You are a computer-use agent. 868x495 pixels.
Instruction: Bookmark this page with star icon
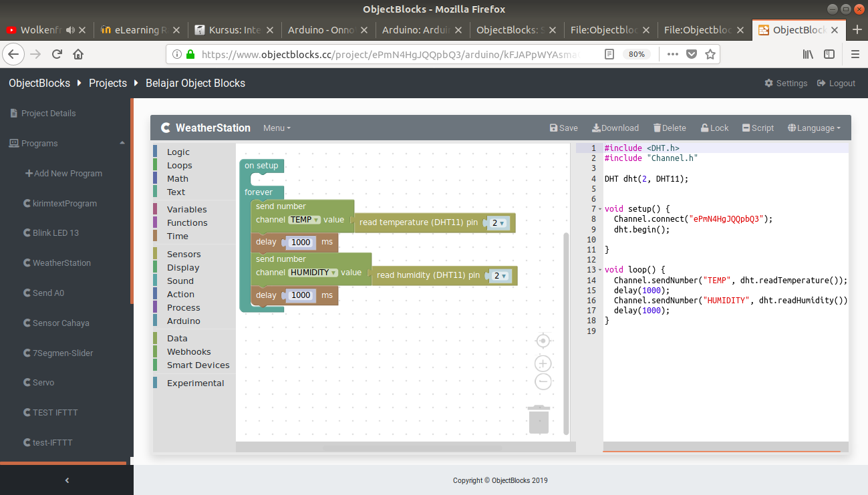click(x=710, y=54)
